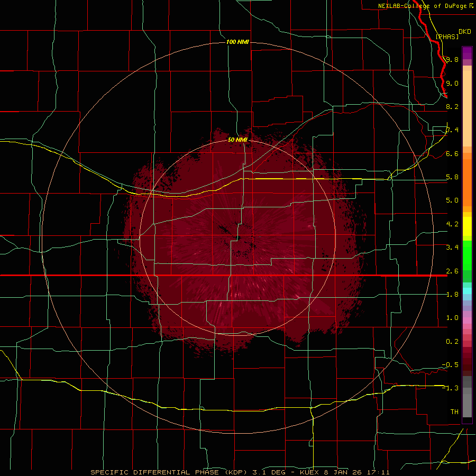476x476 pixels.
Task: Click the 17:11 timestamp in the caption
Action: click(x=379, y=472)
